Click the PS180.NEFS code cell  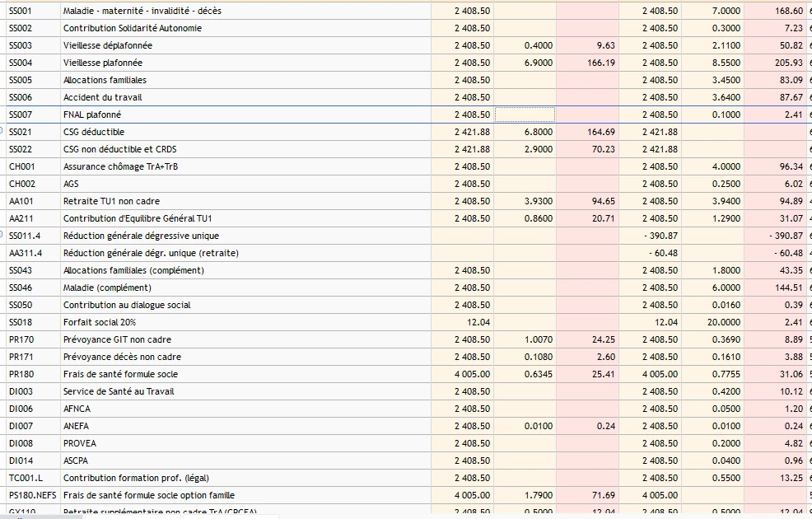click(x=33, y=495)
